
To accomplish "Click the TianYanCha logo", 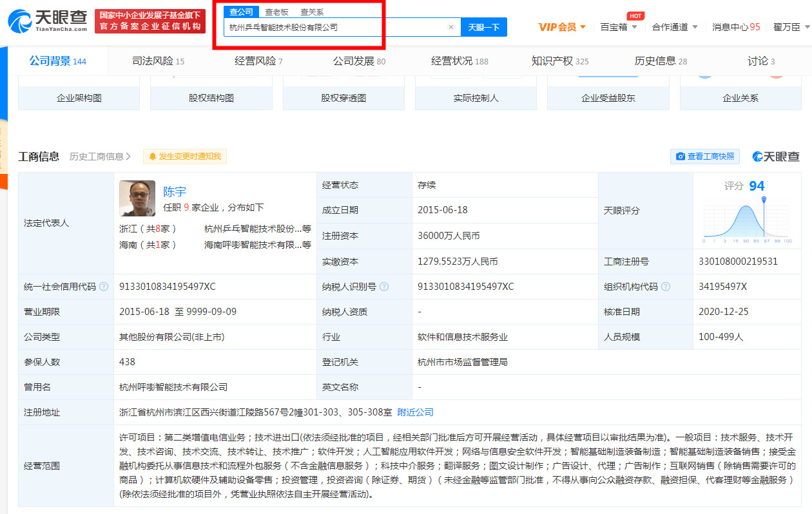I will [48, 21].
